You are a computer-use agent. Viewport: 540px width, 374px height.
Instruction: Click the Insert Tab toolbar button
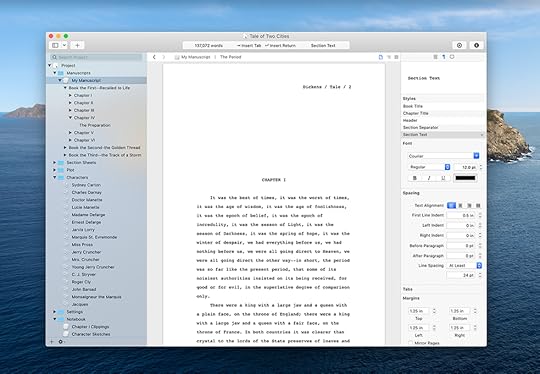[249, 45]
